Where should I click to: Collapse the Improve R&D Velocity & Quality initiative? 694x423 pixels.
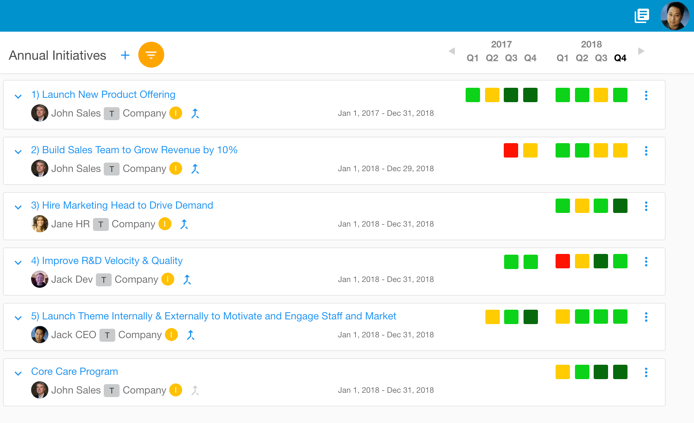(18, 263)
